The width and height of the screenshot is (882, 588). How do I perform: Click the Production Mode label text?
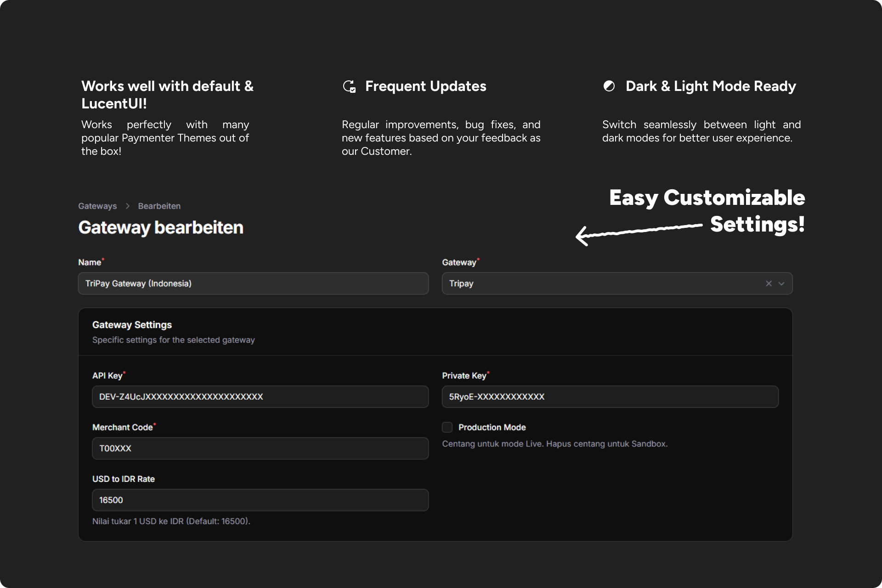click(492, 427)
